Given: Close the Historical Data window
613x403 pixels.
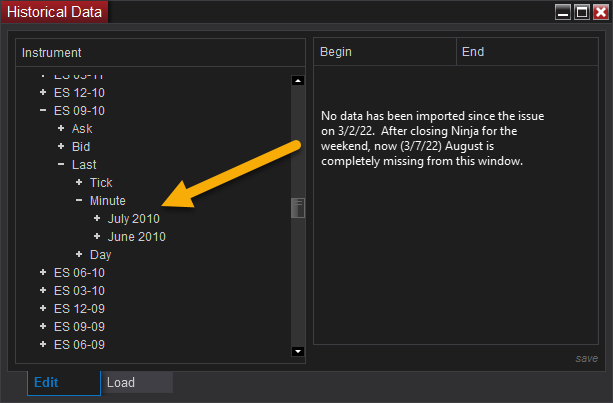Looking at the screenshot, I should point(600,12).
